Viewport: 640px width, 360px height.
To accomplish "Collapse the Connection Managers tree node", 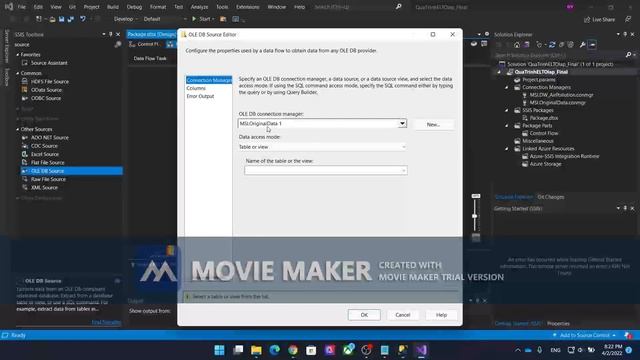I will [507, 87].
